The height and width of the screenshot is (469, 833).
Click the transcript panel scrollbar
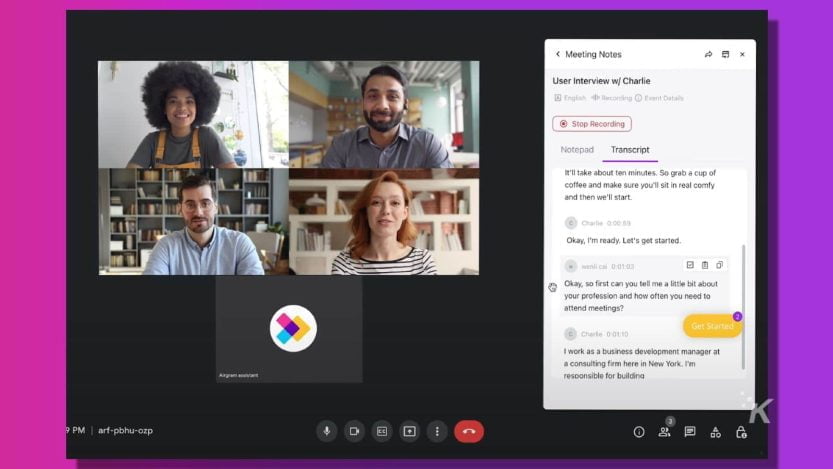click(743, 300)
